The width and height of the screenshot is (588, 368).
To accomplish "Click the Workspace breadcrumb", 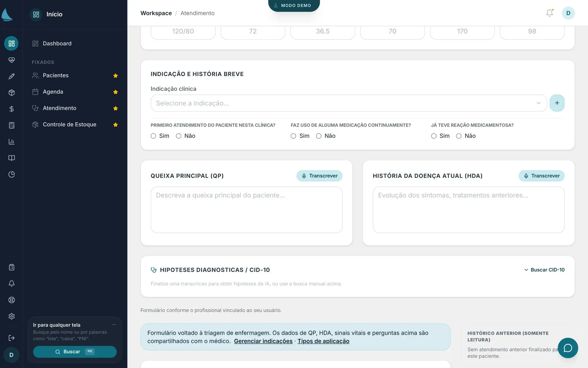I will [156, 13].
